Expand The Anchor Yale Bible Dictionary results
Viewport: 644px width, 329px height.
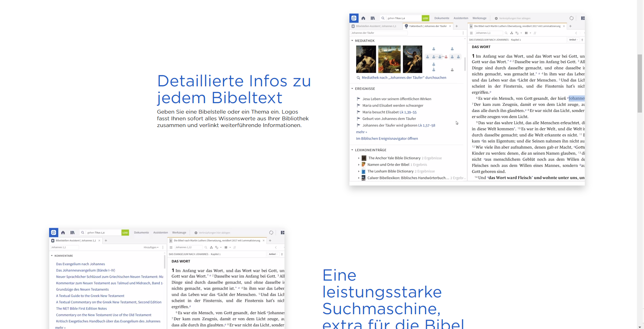[x=359, y=158]
